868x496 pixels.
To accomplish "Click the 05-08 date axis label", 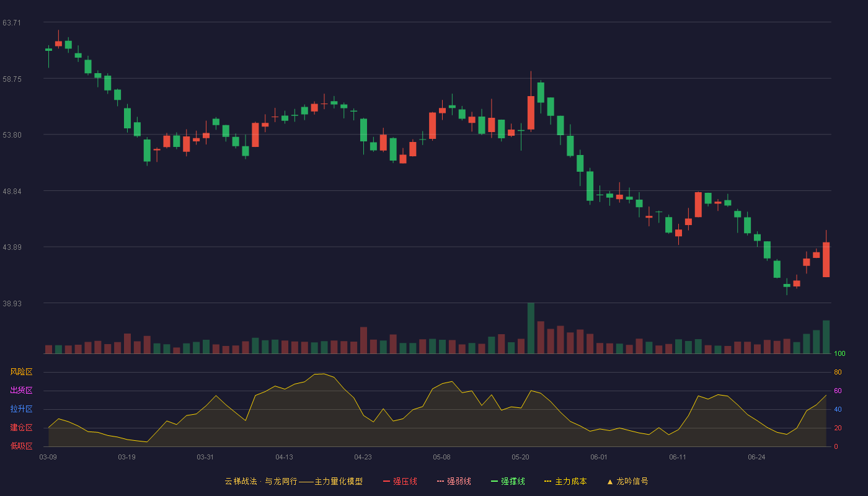I will pos(441,457).
